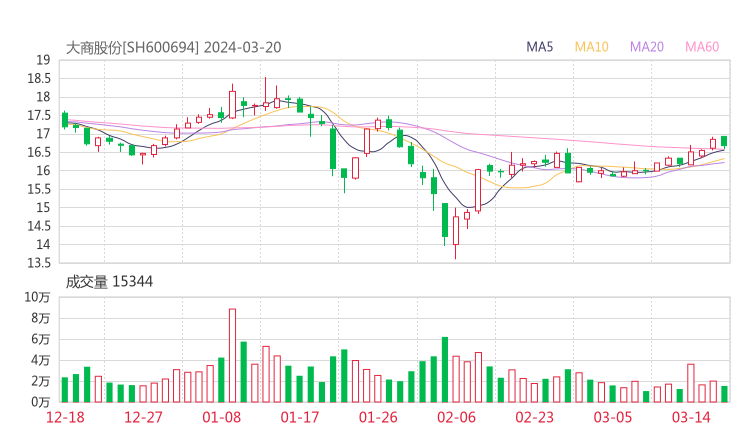Image resolution: width=740 pixels, height=440 pixels.
Task: Click the 19 price axis label
Action: pyautogui.click(x=43, y=60)
